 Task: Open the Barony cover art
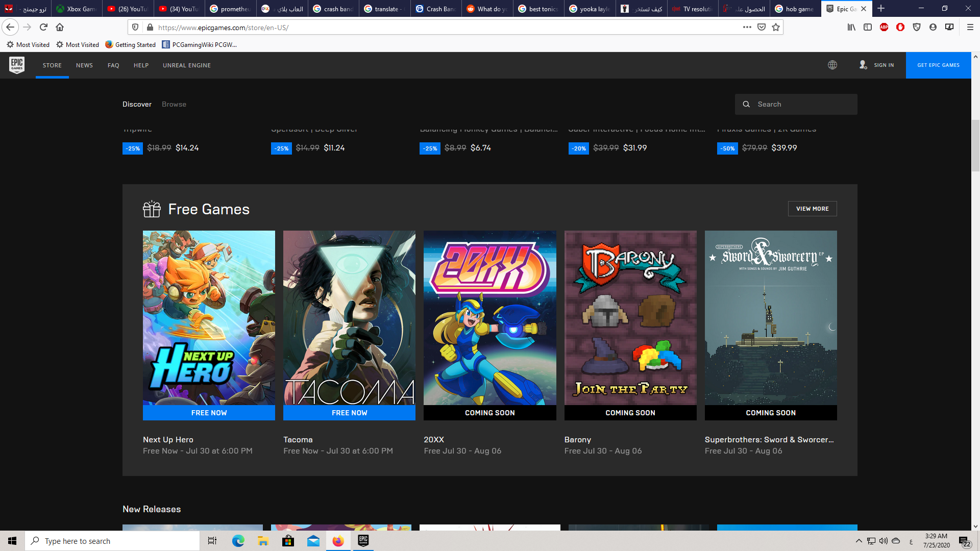click(x=630, y=317)
